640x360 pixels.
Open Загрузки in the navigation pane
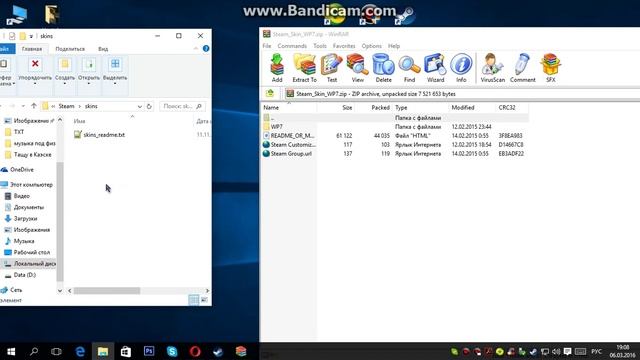coord(21,219)
